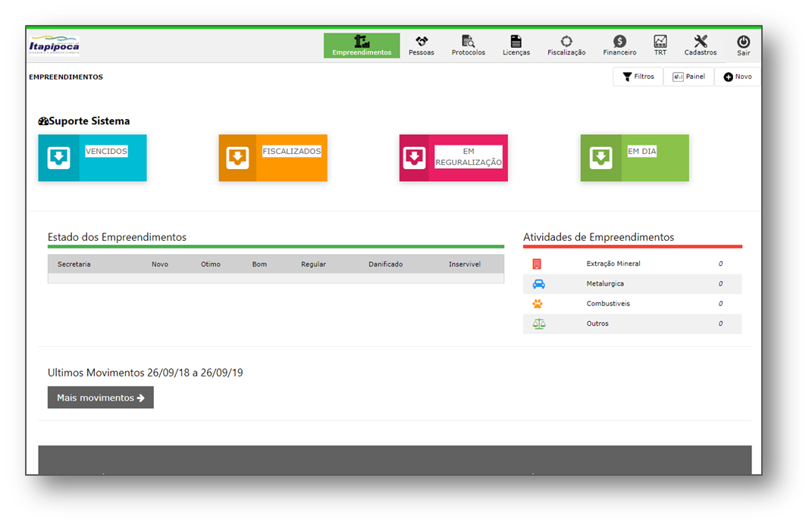The width and height of the screenshot is (812, 525).
Task: Open the EM DIA green tile
Action: pos(635,158)
